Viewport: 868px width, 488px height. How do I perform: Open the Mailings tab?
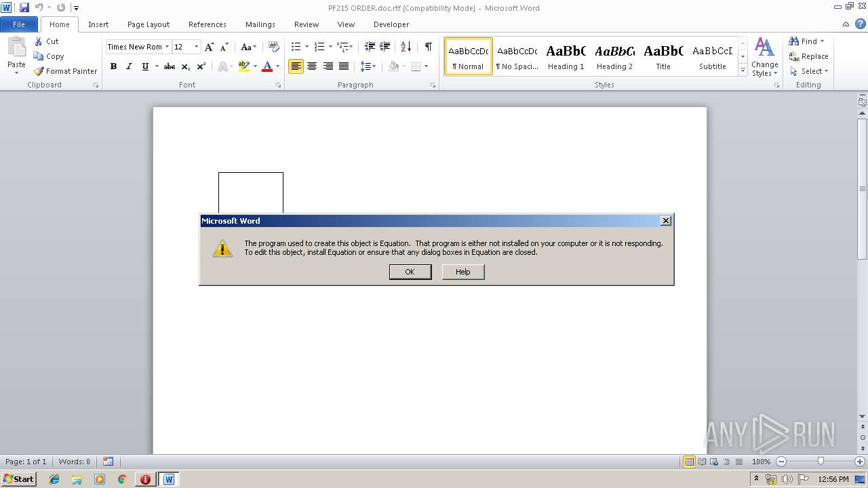[x=260, y=24]
